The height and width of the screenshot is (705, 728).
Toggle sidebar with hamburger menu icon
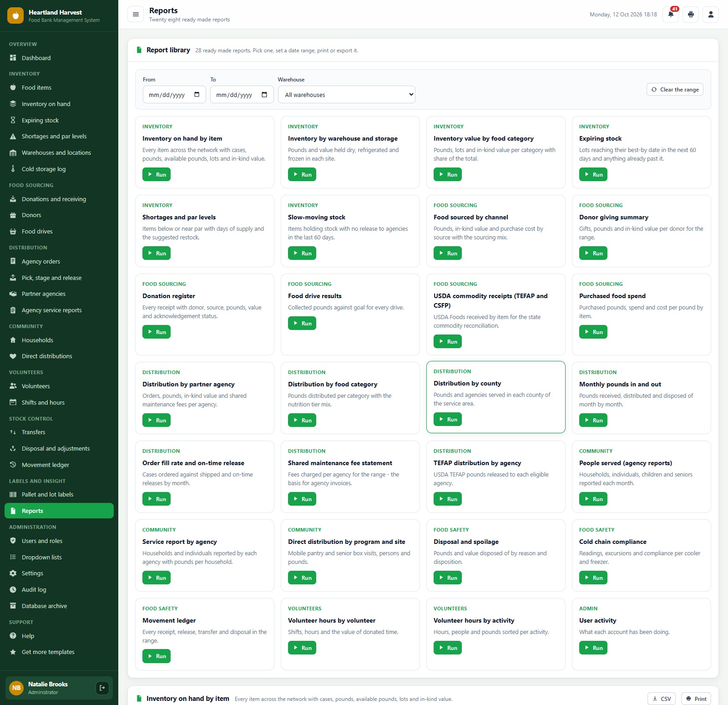pyautogui.click(x=136, y=15)
